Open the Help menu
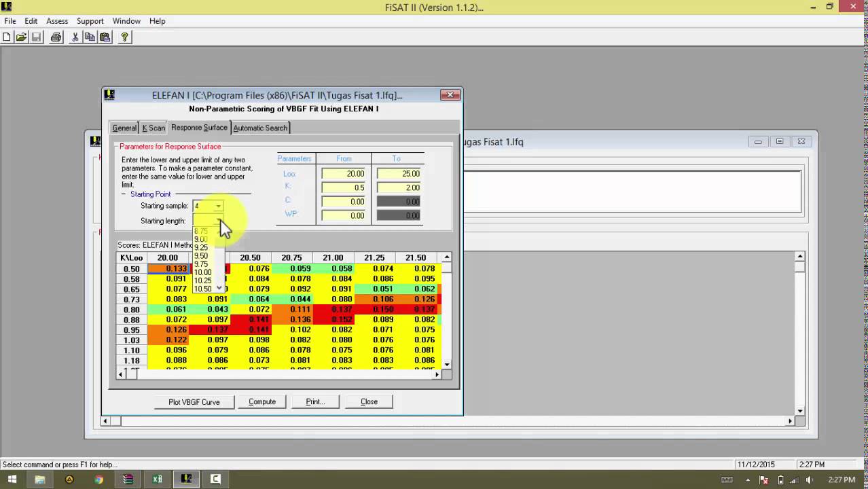This screenshot has height=489, width=868. coord(157,21)
